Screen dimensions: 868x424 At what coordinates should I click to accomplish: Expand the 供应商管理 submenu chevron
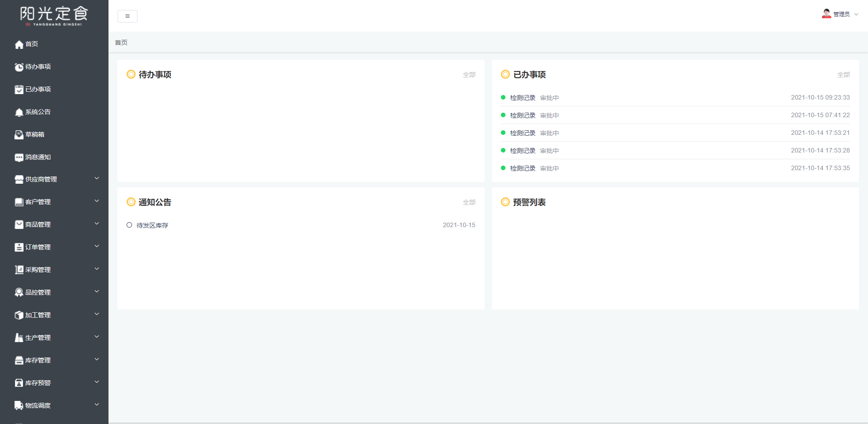click(97, 179)
